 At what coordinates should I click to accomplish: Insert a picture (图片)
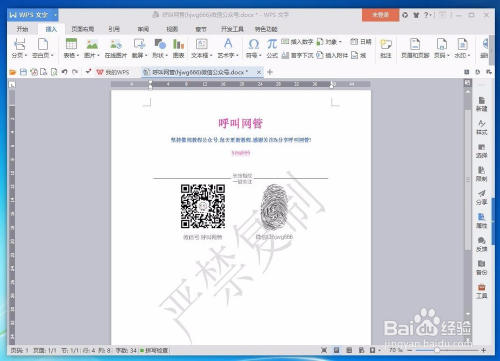pos(92,48)
